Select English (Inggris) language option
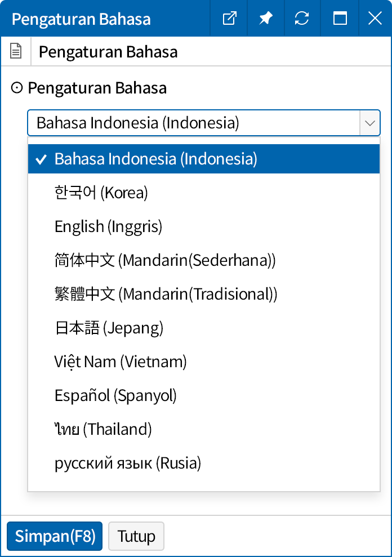The width and height of the screenshot is (392, 557). click(x=108, y=226)
